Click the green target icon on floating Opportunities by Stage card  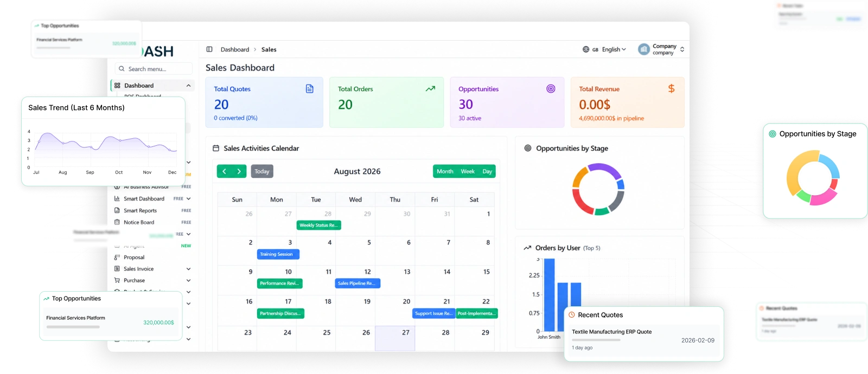(773, 134)
